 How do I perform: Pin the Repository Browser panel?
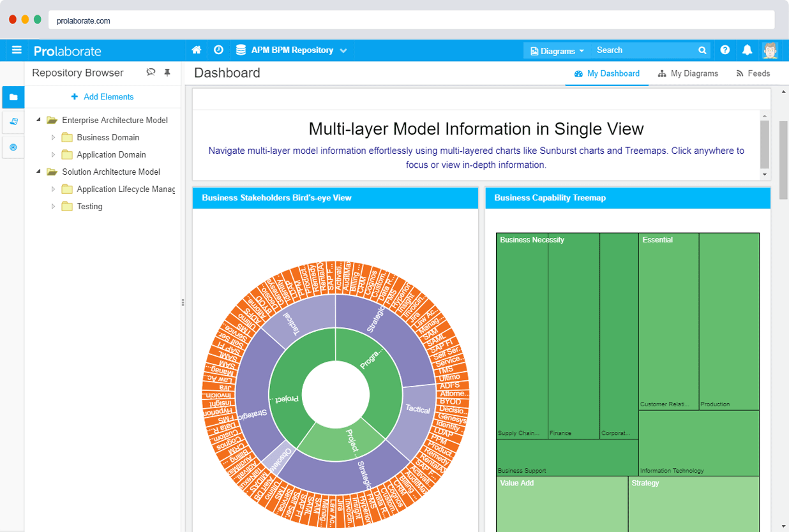point(167,73)
